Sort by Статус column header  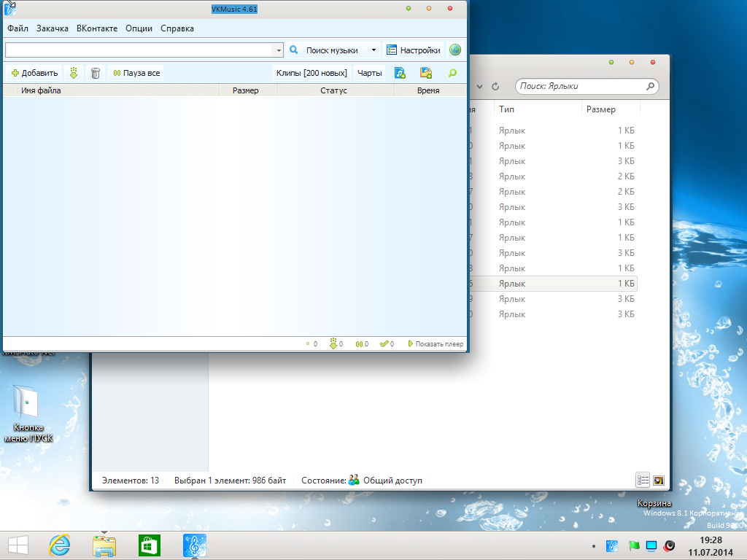tap(336, 90)
